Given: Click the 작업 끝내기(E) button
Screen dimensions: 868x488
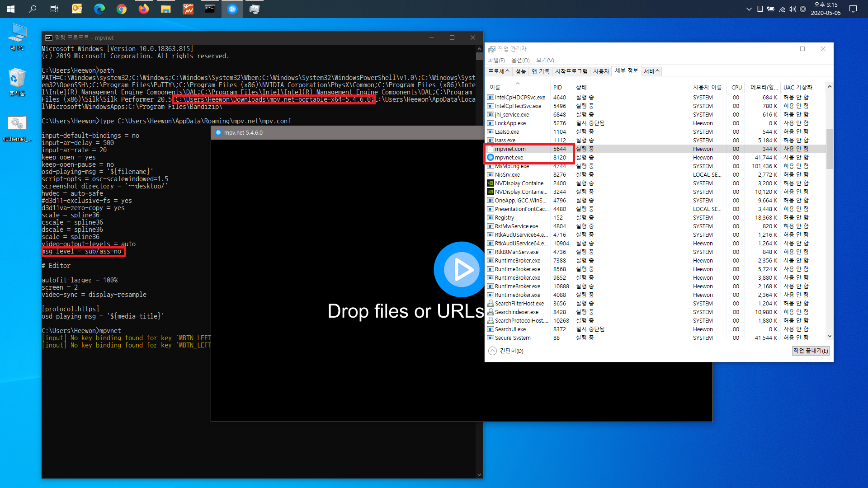Looking at the screenshot, I should 811,351.
